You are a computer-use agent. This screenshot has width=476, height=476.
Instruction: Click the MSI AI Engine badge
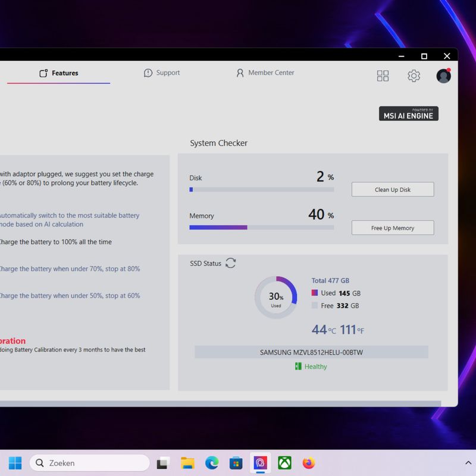[408, 114]
